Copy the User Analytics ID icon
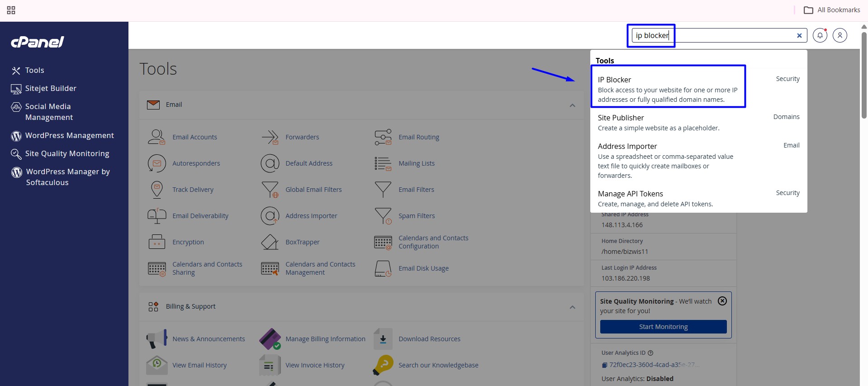The image size is (868, 386). [x=604, y=365]
